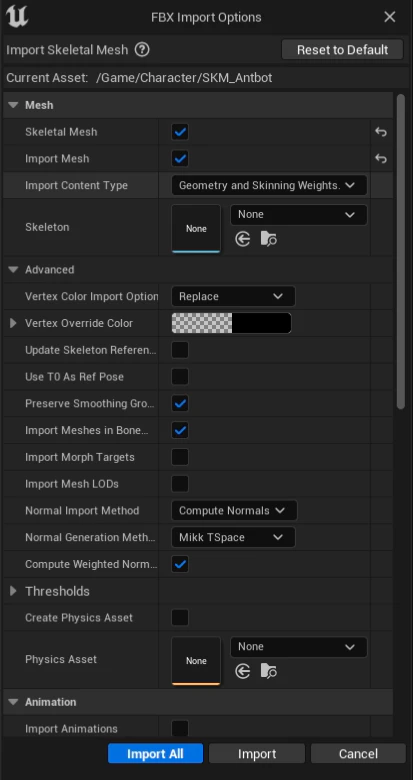Click Reset to Default button

pos(342,50)
